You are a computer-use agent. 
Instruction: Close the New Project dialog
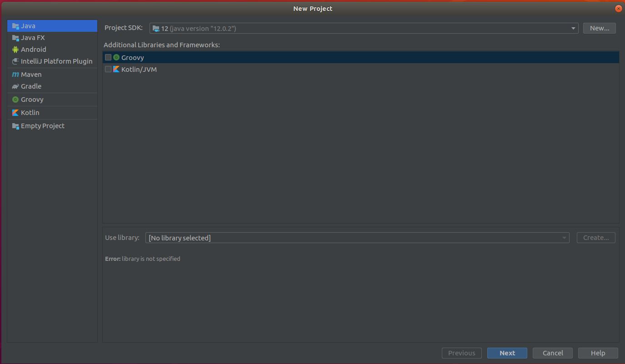click(618, 9)
